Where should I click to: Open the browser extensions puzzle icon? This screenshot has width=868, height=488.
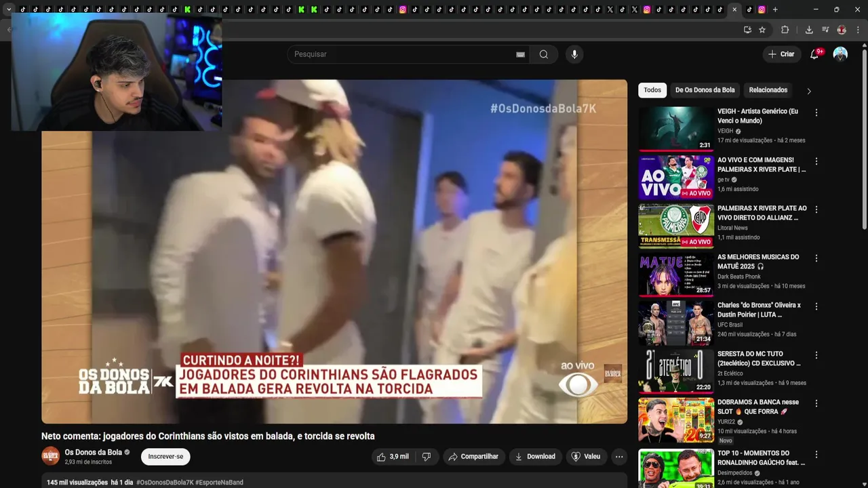pyautogui.click(x=785, y=30)
